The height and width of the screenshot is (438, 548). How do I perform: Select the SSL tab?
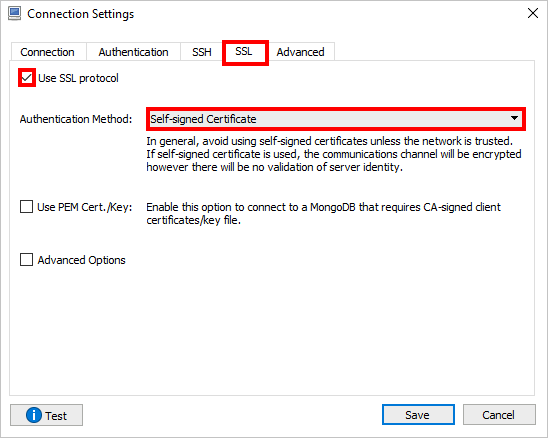point(245,51)
